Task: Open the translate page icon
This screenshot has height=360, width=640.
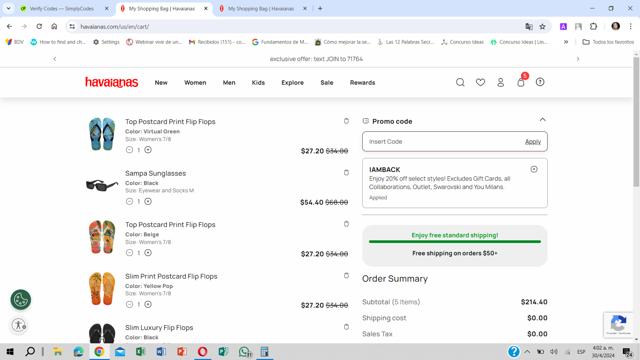Action: coord(529,27)
